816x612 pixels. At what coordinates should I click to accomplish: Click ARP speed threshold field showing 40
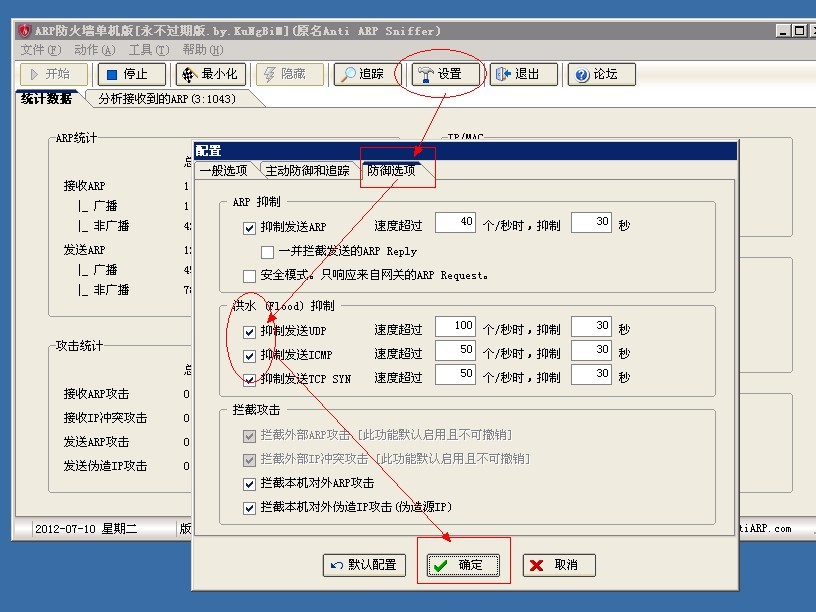pos(455,222)
